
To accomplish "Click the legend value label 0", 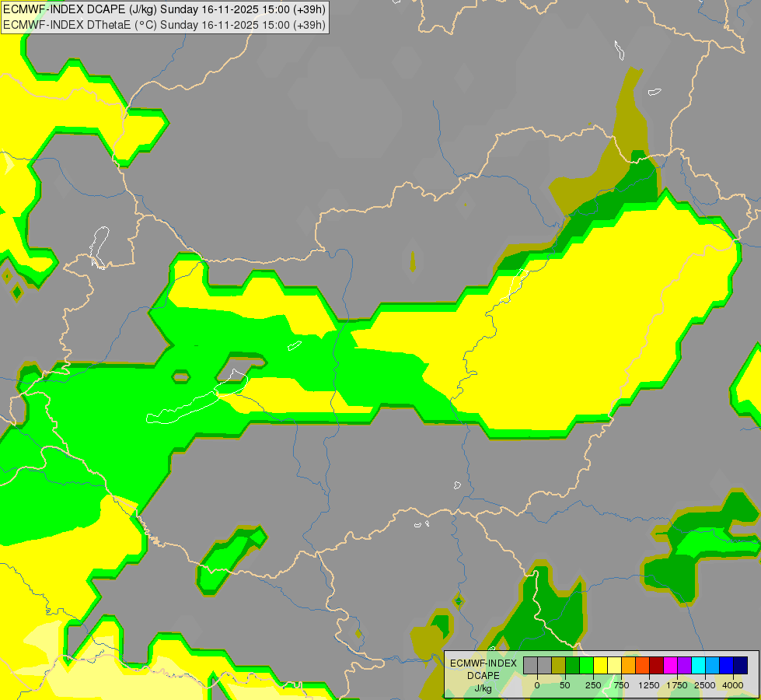I will pyautogui.click(x=537, y=685).
